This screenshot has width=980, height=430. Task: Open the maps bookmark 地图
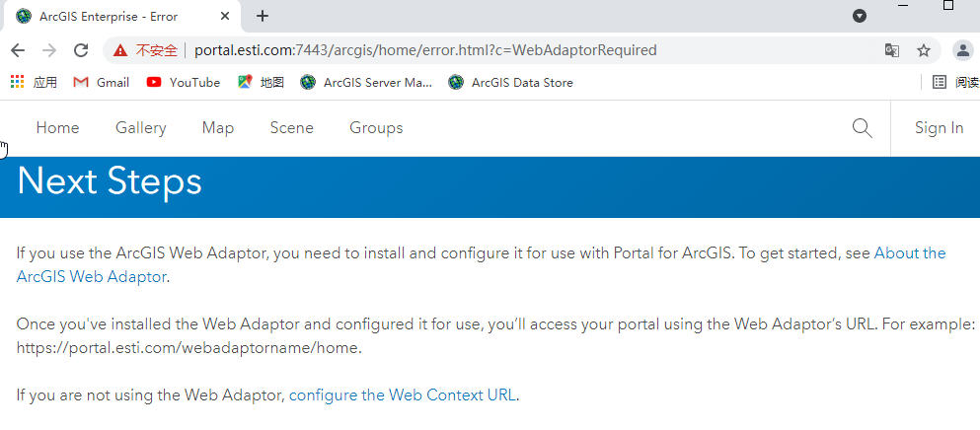[x=262, y=82]
